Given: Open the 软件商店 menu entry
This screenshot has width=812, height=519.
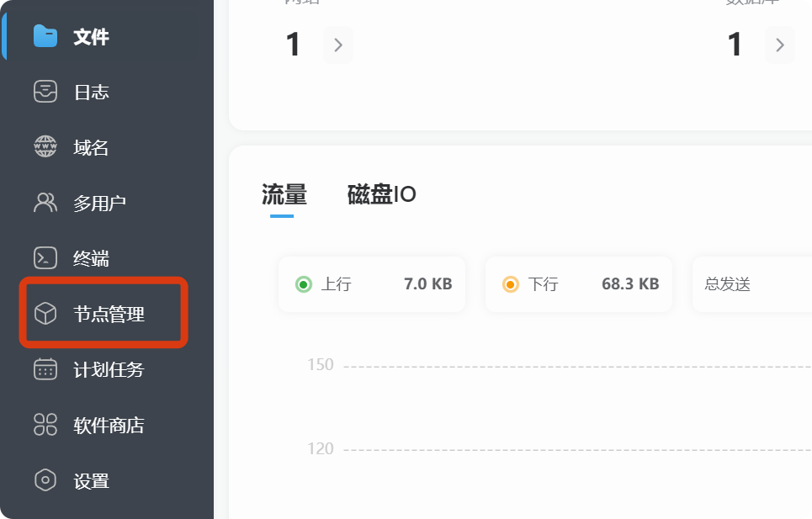Looking at the screenshot, I should (109, 426).
